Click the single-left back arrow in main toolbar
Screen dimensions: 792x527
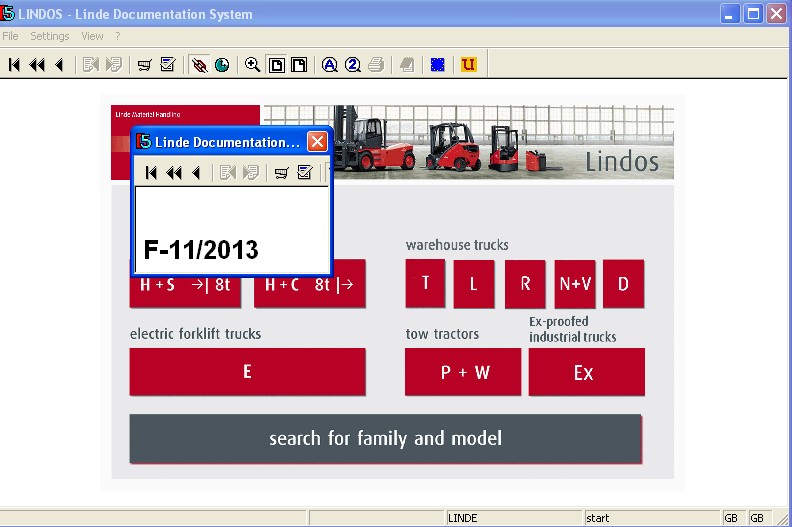(59, 65)
